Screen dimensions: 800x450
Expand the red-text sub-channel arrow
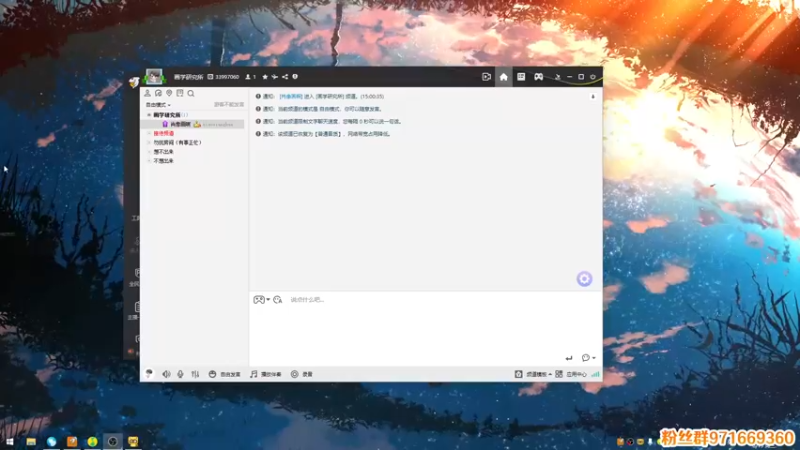[x=149, y=133]
